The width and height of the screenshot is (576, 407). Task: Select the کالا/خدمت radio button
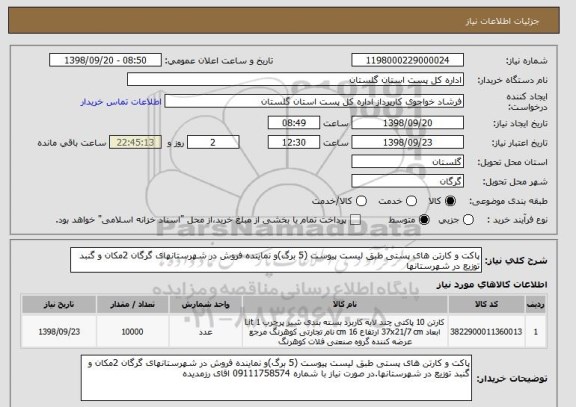361,201
